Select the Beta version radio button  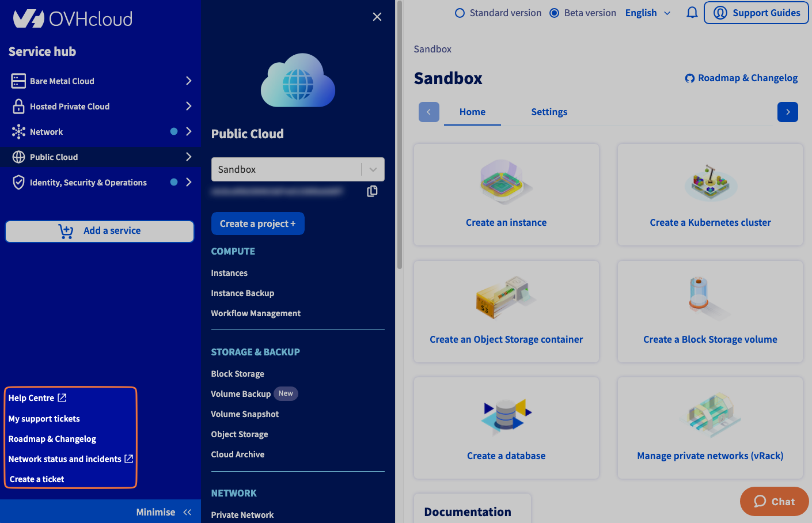pyautogui.click(x=554, y=13)
